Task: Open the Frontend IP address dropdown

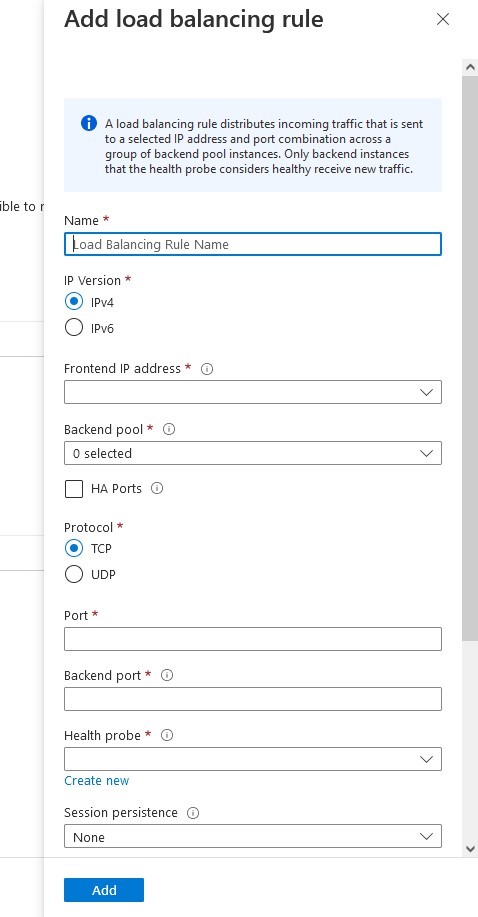Action: pos(253,392)
